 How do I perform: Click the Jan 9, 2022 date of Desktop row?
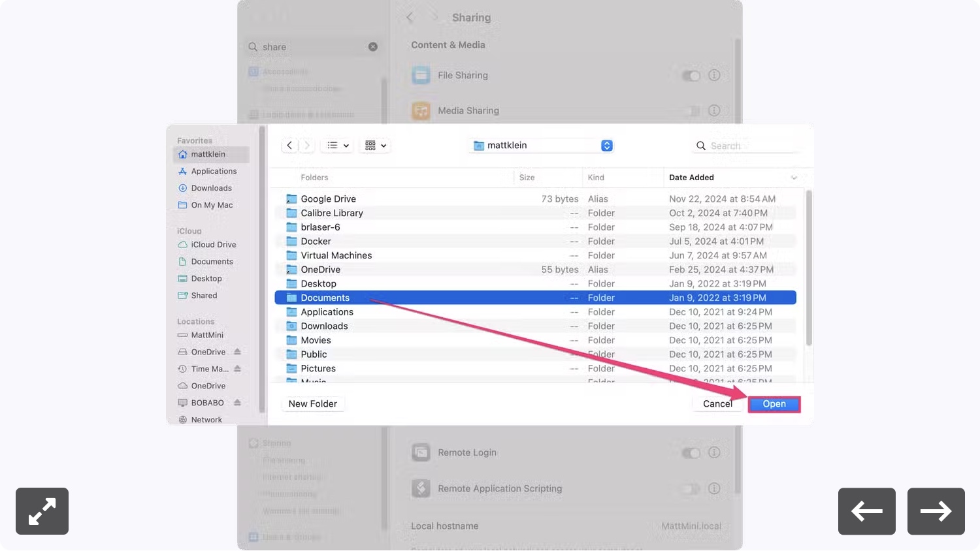717,284
